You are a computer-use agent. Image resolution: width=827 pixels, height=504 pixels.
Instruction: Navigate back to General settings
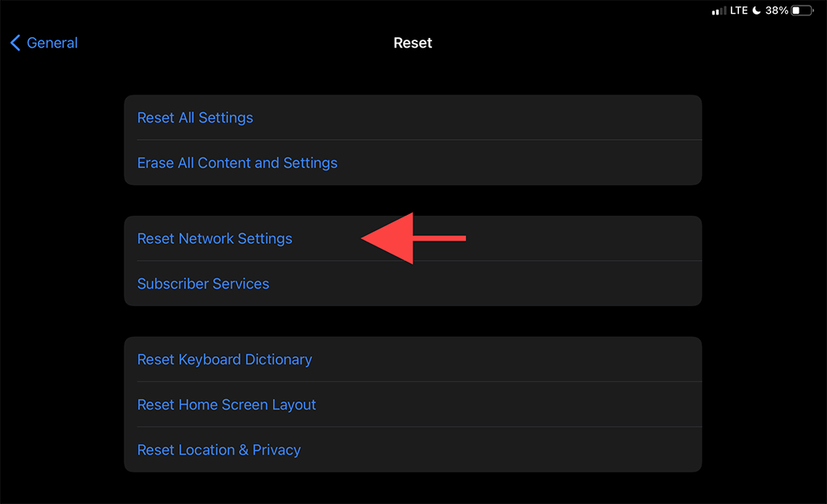pyautogui.click(x=44, y=43)
